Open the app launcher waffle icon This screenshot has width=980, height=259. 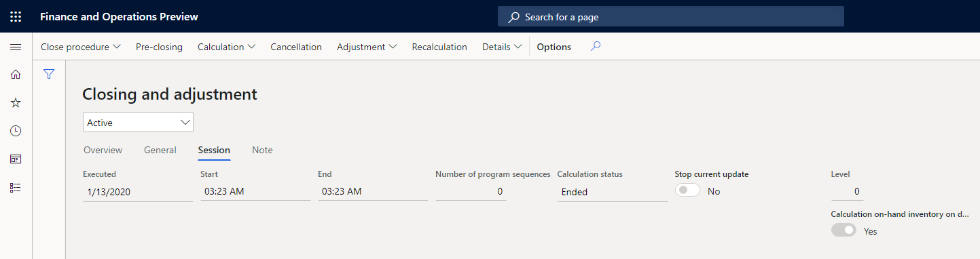point(16,16)
